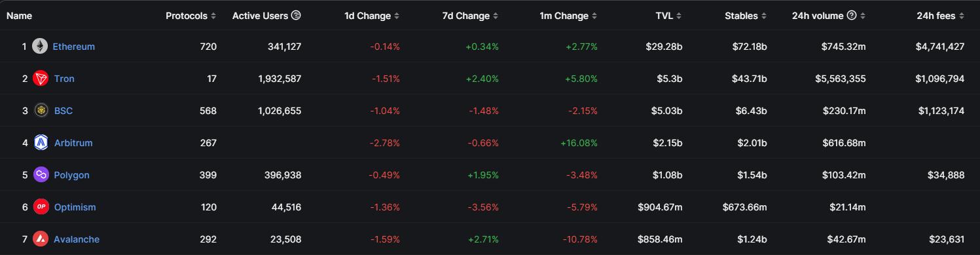The height and width of the screenshot is (255, 980).
Task: Sort table by TVL column
Action: pos(668,16)
